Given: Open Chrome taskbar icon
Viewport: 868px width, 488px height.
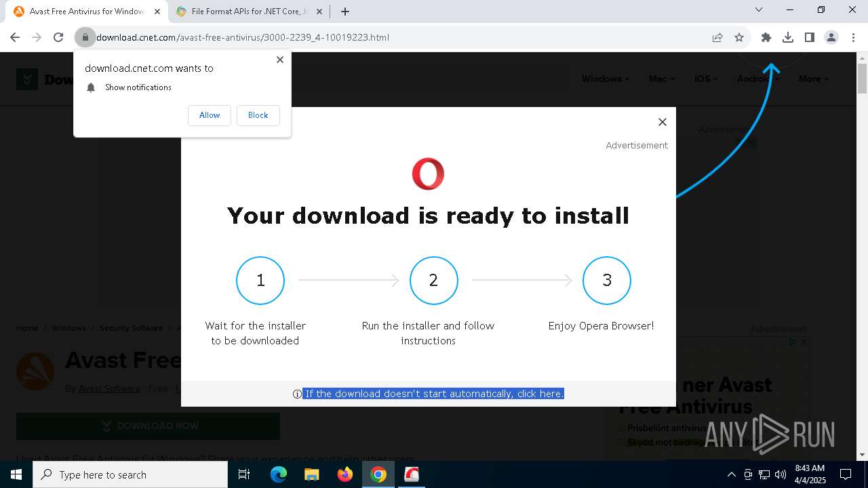Looking at the screenshot, I should coord(378,474).
